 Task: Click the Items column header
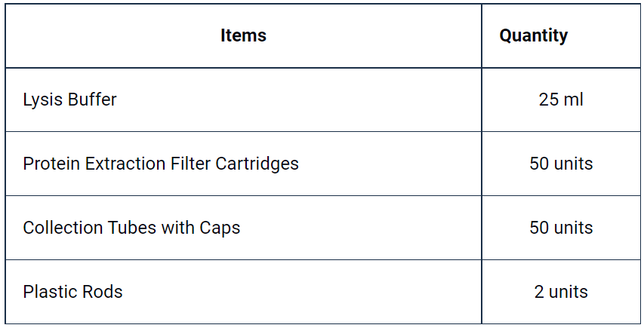tap(243, 35)
